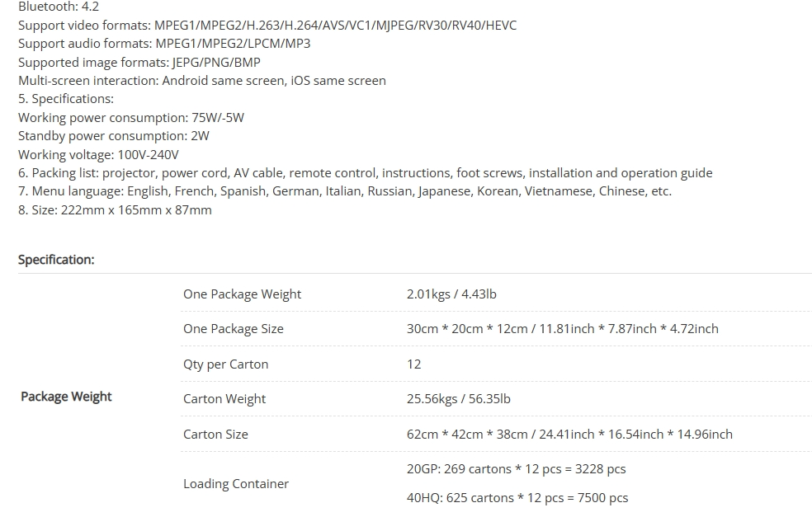
Task: Click the 40HQ 625 cartons line
Action: pos(517,498)
